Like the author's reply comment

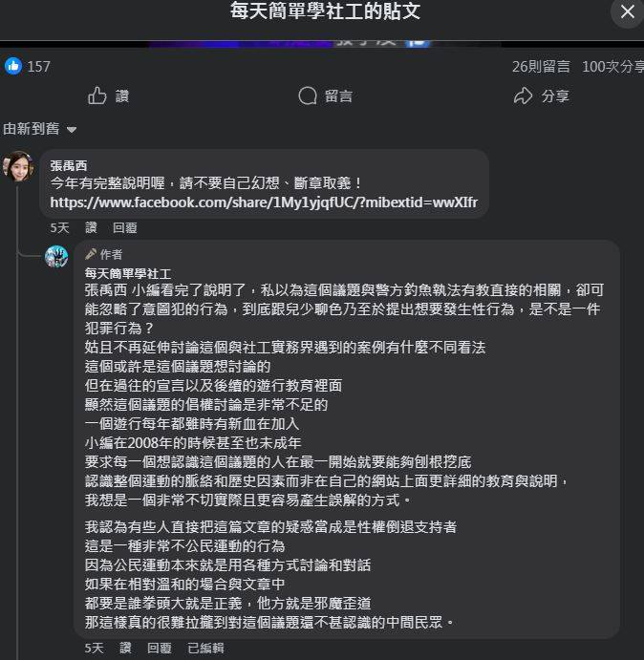(x=125, y=648)
